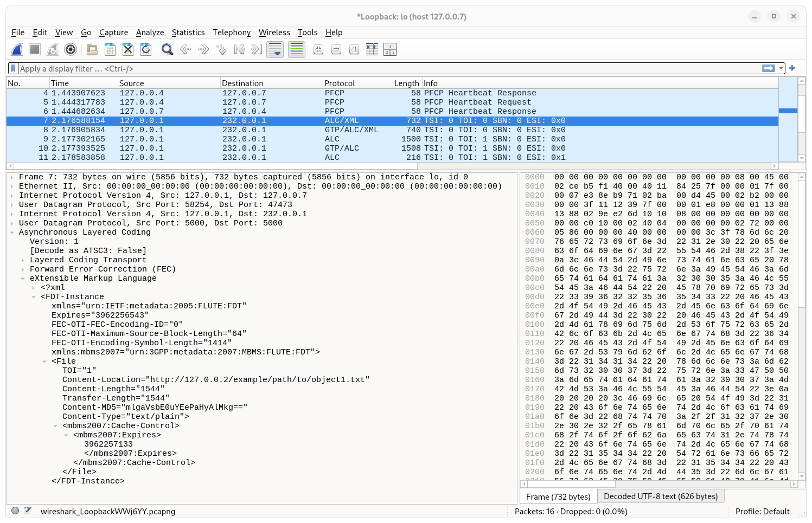Collapse the FDT-Instance XML node

tap(35, 296)
